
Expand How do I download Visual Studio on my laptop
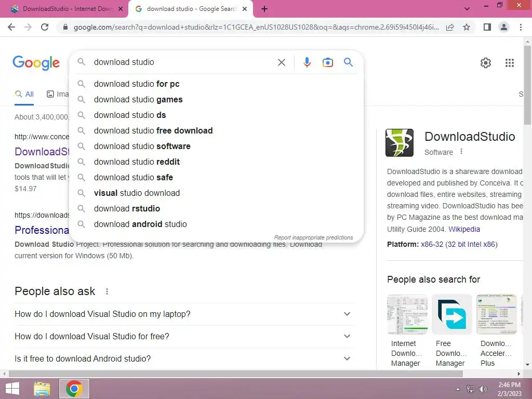click(183, 314)
